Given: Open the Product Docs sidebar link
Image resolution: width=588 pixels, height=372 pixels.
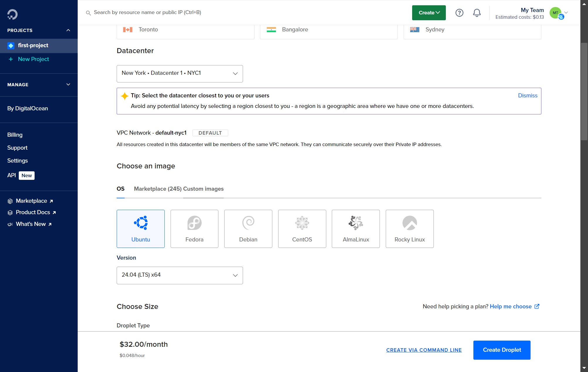Looking at the screenshot, I should (x=32, y=212).
